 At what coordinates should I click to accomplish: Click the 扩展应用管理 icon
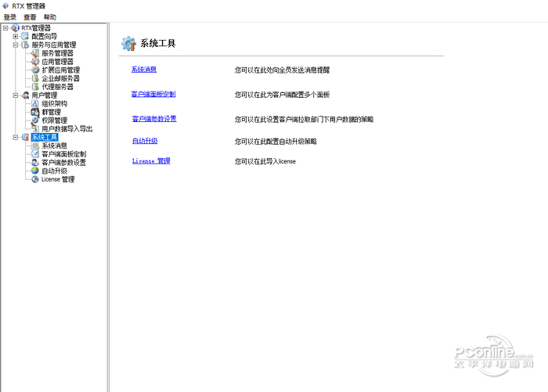tap(35, 70)
